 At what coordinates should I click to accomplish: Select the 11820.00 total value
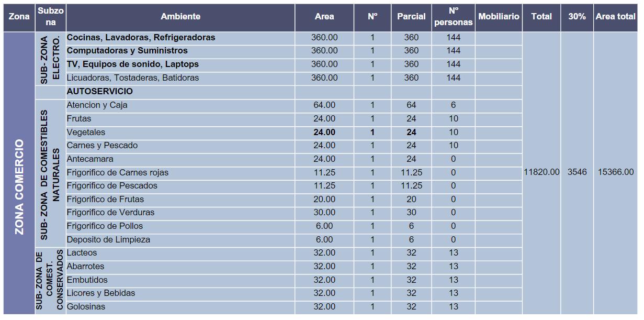541,172
